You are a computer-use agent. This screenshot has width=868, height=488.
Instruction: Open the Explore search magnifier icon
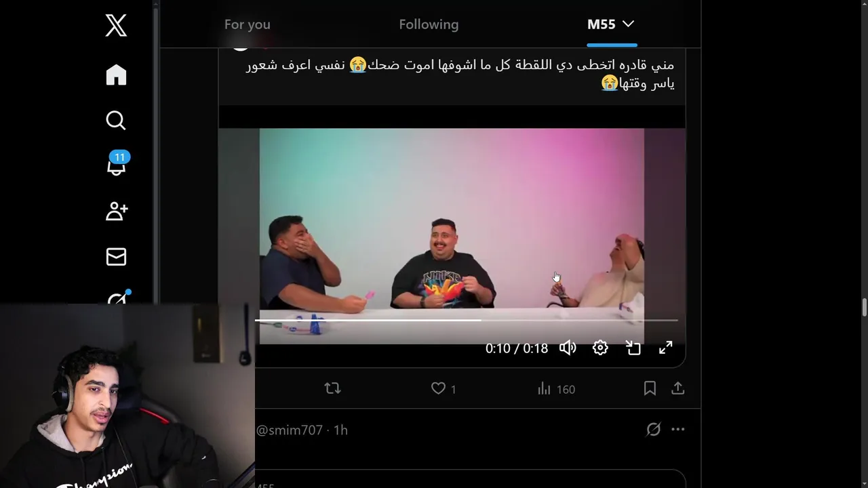[116, 121]
